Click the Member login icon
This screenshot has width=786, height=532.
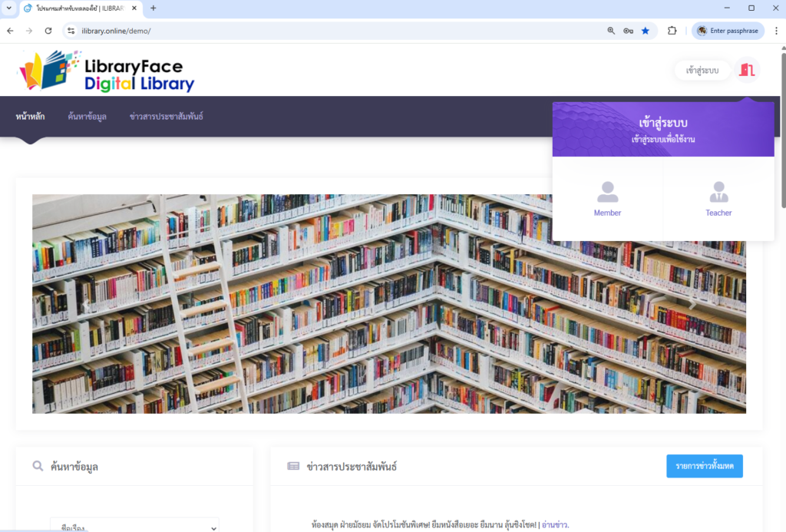(x=607, y=193)
